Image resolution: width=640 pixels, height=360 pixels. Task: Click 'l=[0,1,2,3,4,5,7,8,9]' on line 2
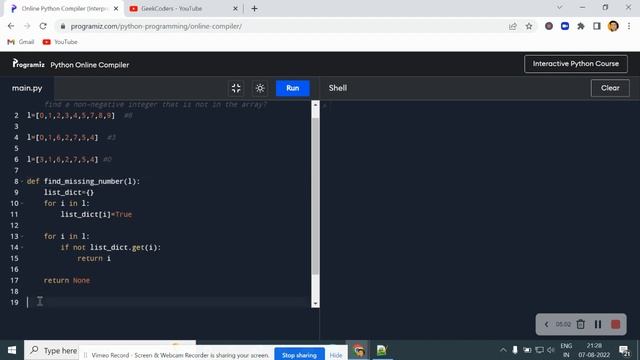(x=71, y=116)
